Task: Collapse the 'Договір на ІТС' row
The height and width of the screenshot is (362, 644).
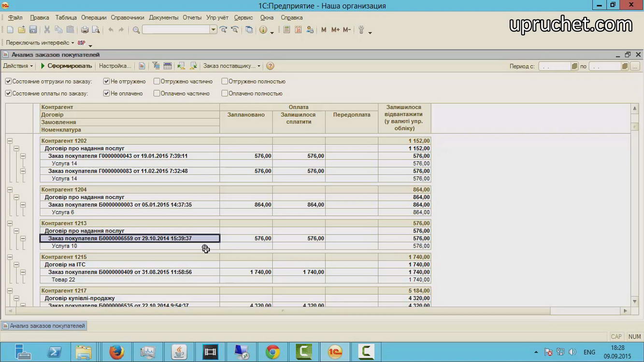Action: point(16,265)
